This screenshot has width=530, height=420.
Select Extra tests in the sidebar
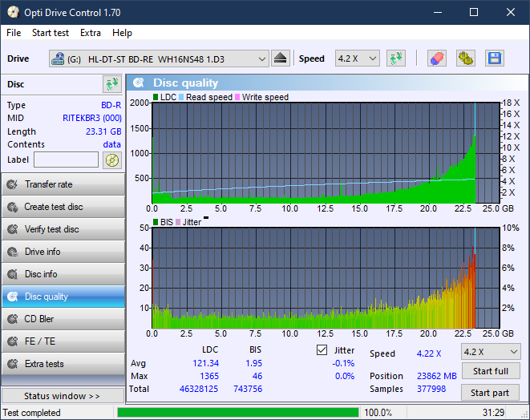[63, 364]
